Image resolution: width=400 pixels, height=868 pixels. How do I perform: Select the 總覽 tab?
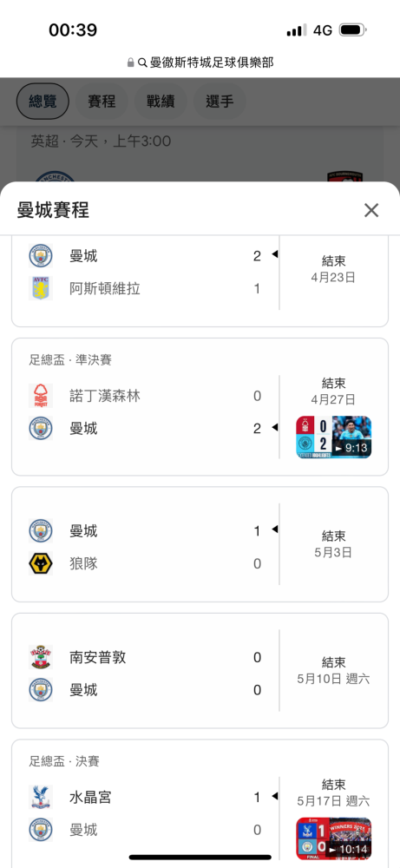[x=43, y=102]
